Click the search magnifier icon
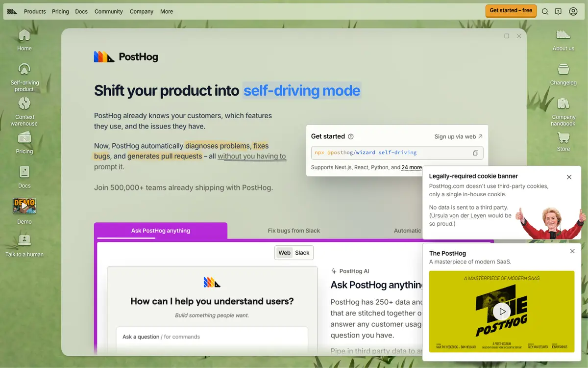The width and height of the screenshot is (588, 368). [x=545, y=11]
